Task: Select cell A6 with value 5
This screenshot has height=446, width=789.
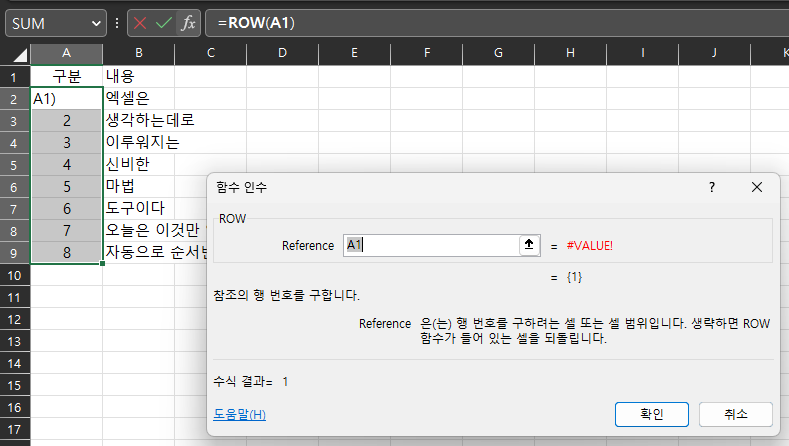Action: click(x=66, y=187)
